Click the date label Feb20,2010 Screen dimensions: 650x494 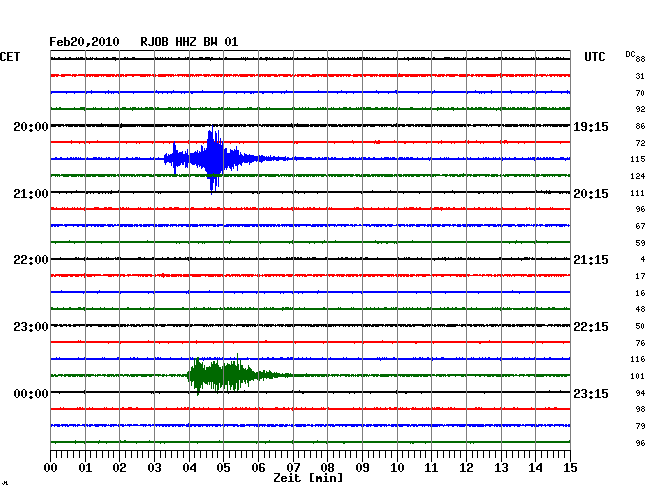84,42
